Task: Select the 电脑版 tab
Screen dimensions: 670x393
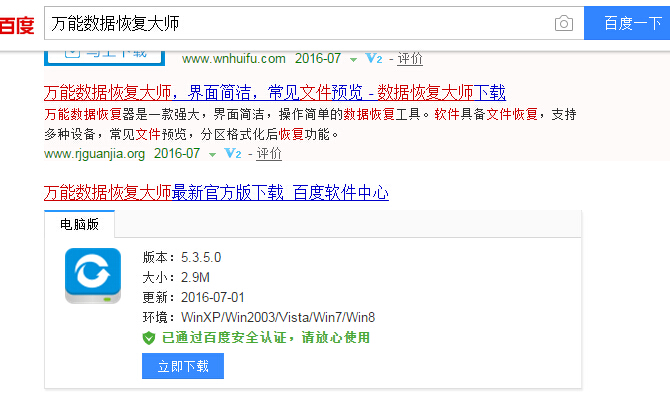Action: pos(79,224)
